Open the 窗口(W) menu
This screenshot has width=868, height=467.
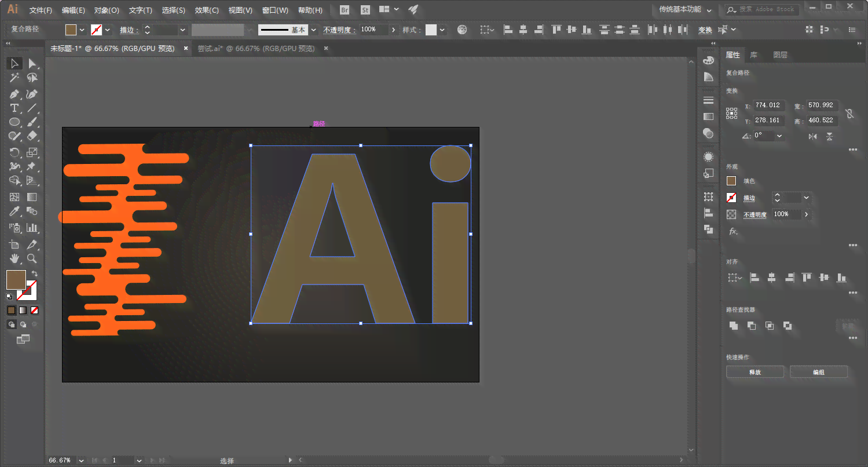coord(275,10)
